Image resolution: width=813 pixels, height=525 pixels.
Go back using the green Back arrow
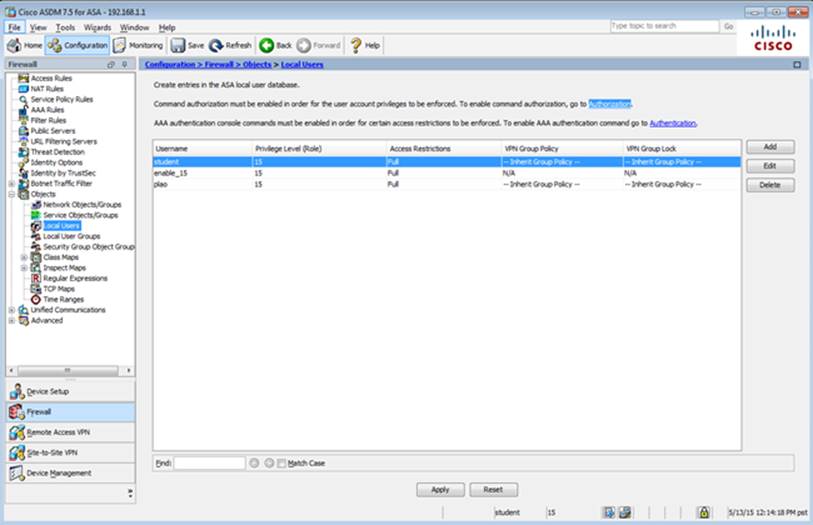tap(275, 45)
